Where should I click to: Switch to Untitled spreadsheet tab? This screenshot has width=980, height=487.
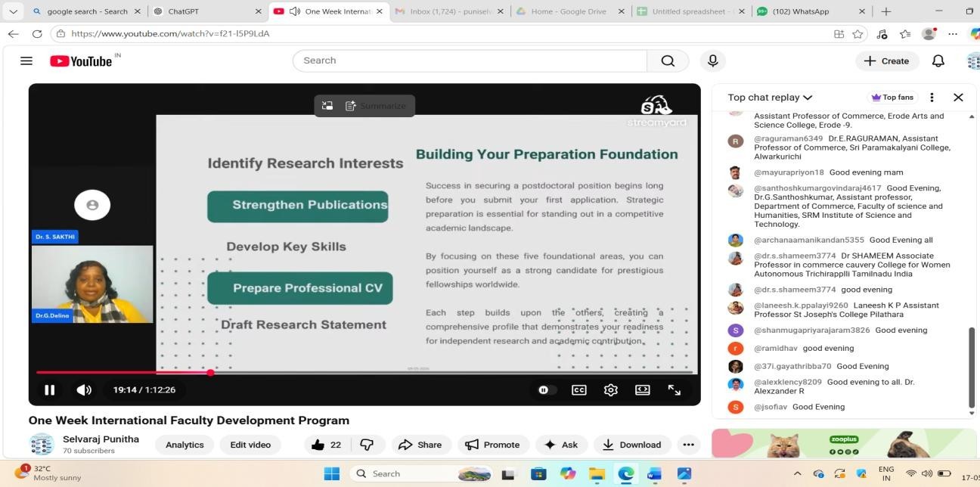[x=691, y=11]
